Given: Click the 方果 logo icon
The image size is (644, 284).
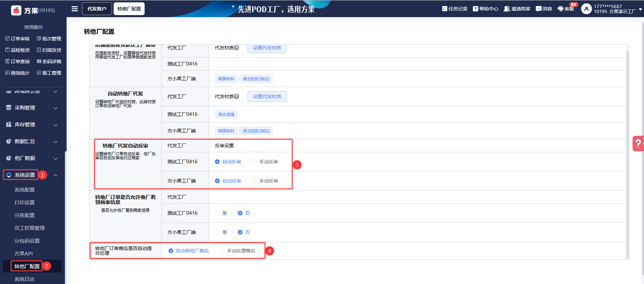Looking at the screenshot, I should [x=16, y=10].
